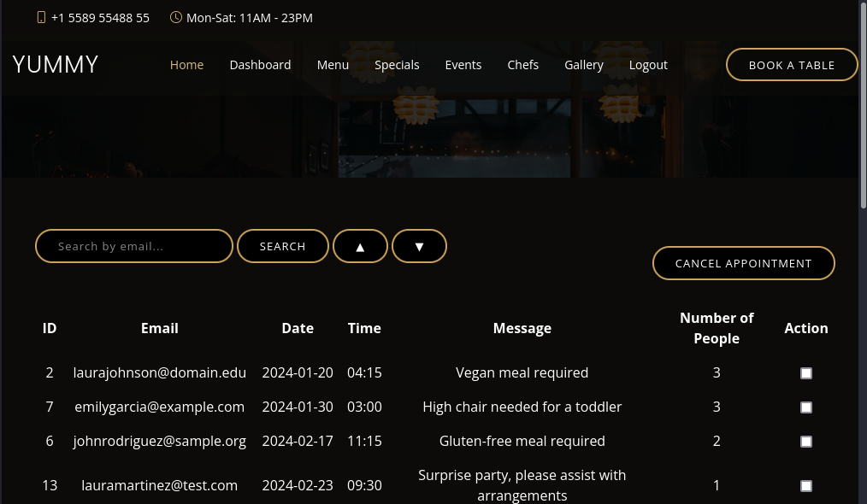The height and width of the screenshot is (504, 867).
Task: Sort appointments ascending with the up arrow
Action: point(360,246)
